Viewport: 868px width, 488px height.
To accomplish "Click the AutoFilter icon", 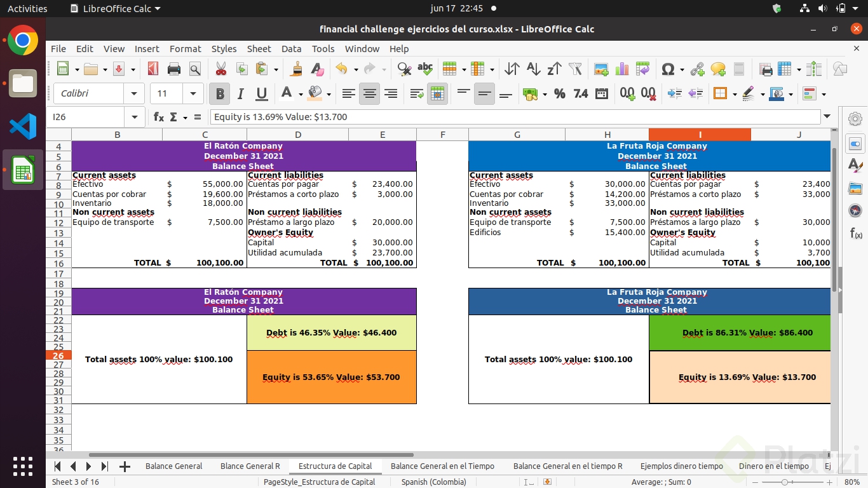I will (x=574, y=69).
